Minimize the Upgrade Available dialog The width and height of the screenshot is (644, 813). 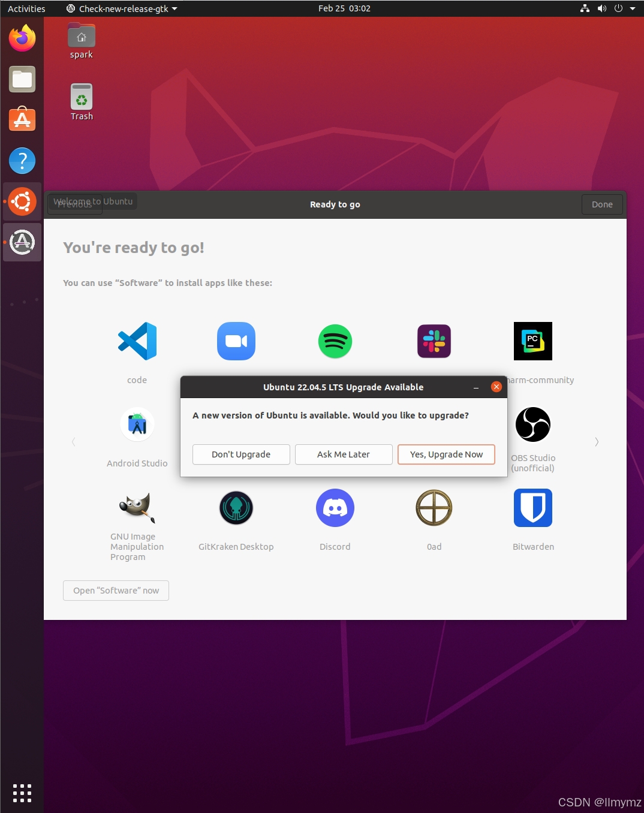pos(476,387)
